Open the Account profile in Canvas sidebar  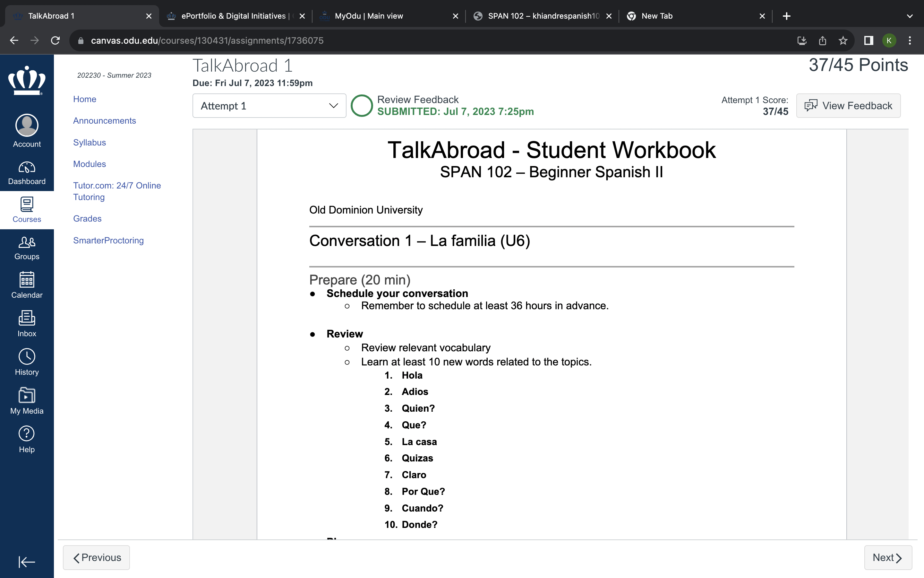point(27,131)
